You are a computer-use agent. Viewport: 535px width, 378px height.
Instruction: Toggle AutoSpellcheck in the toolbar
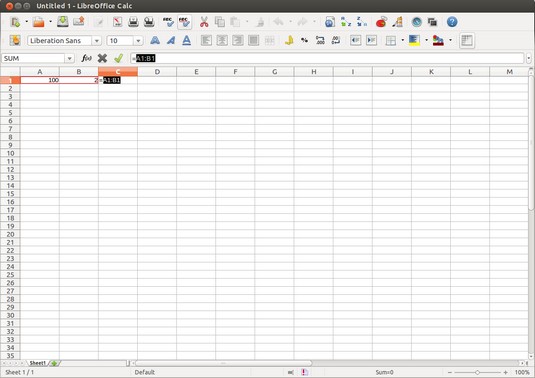pos(184,22)
